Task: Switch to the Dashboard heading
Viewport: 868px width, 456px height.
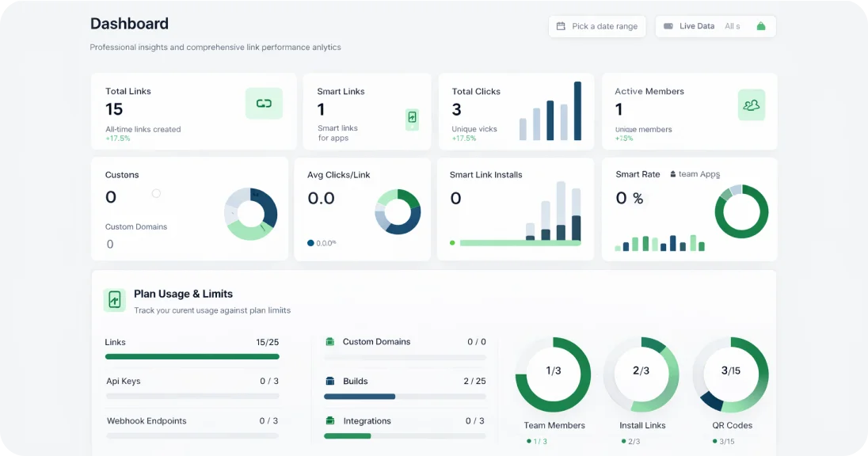Action: 129,24
